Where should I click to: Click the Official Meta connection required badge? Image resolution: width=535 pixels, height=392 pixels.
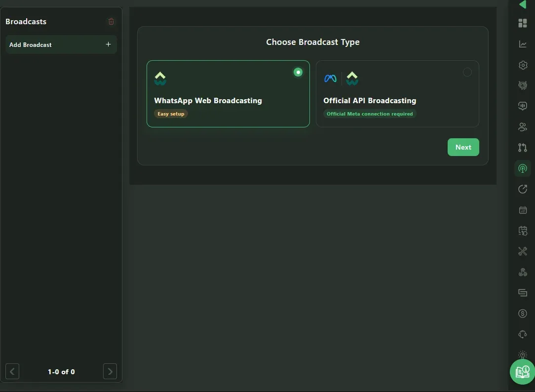pyautogui.click(x=370, y=114)
